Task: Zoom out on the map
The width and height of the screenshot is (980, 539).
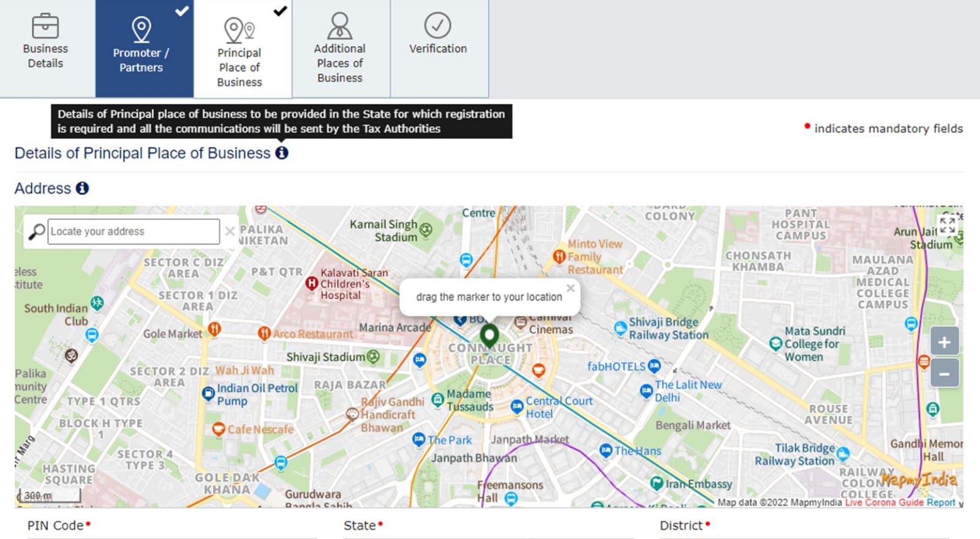Action: pyautogui.click(x=944, y=374)
